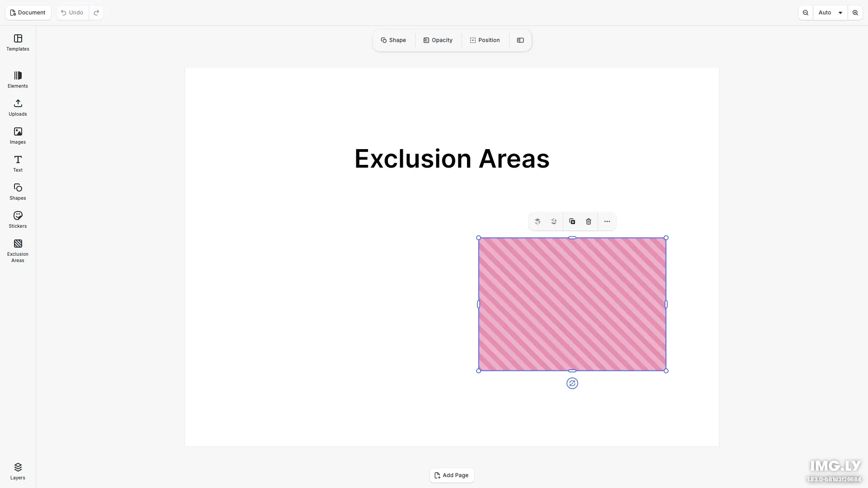
Task: Open the Auto zoom level dropdown
Action: [830, 13]
